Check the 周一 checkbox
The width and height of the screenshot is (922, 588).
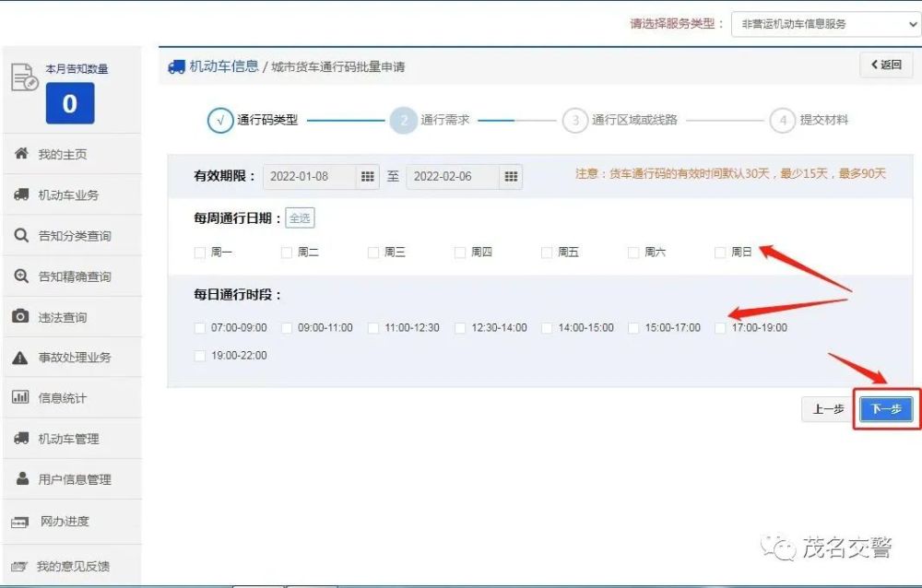tap(200, 253)
